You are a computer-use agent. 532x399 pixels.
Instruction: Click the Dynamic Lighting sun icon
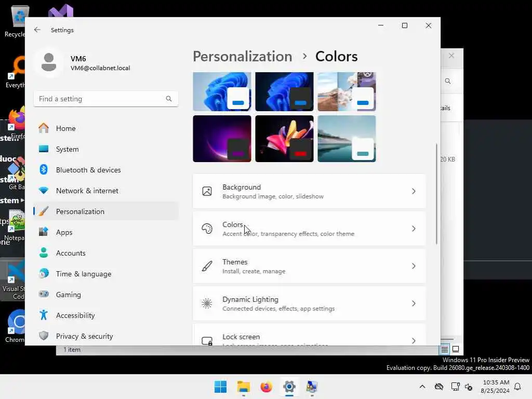(207, 303)
